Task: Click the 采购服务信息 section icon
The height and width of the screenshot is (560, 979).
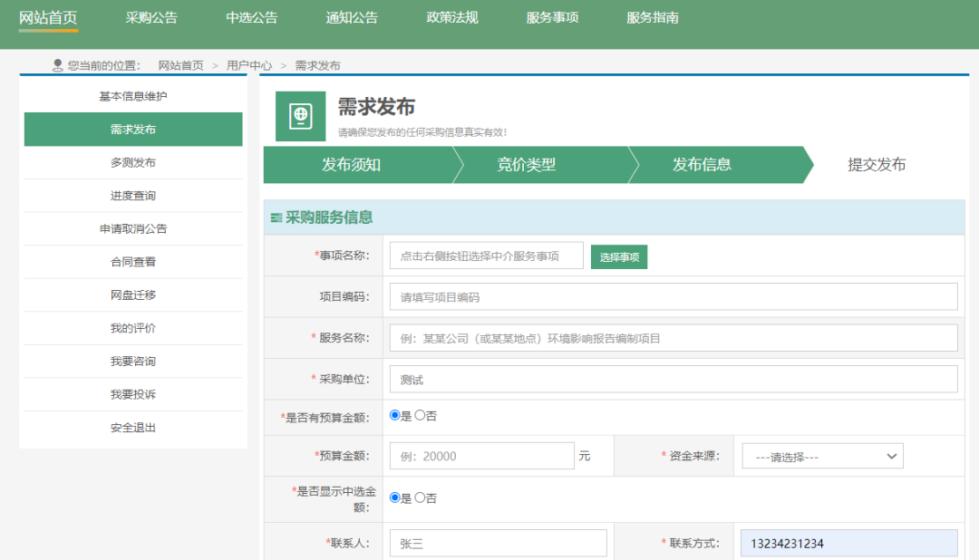Action: coord(277,216)
